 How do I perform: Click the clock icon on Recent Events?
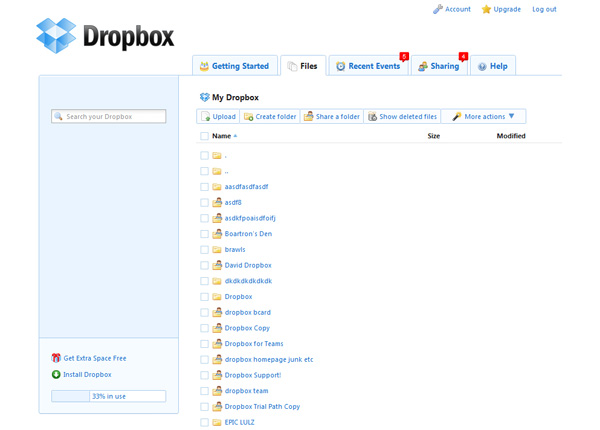tap(341, 66)
